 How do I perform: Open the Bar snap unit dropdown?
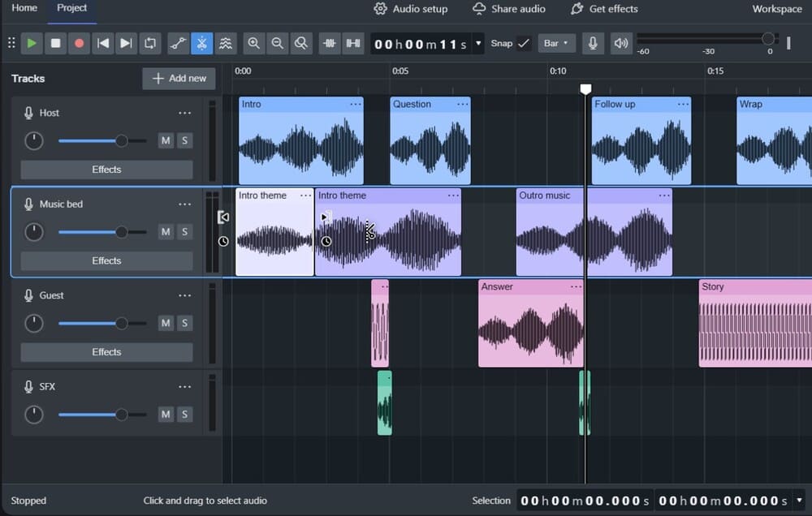557,44
